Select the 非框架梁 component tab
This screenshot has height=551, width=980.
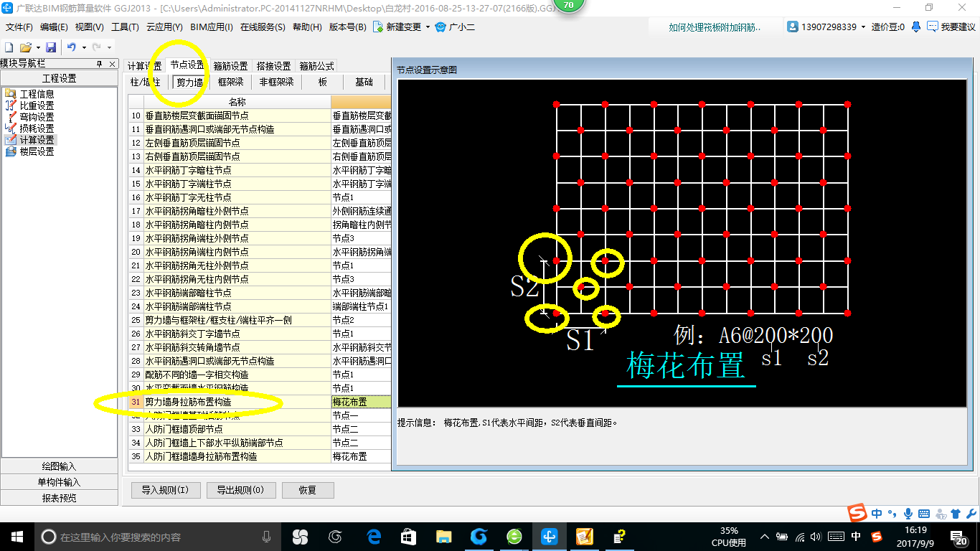pos(276,83)
